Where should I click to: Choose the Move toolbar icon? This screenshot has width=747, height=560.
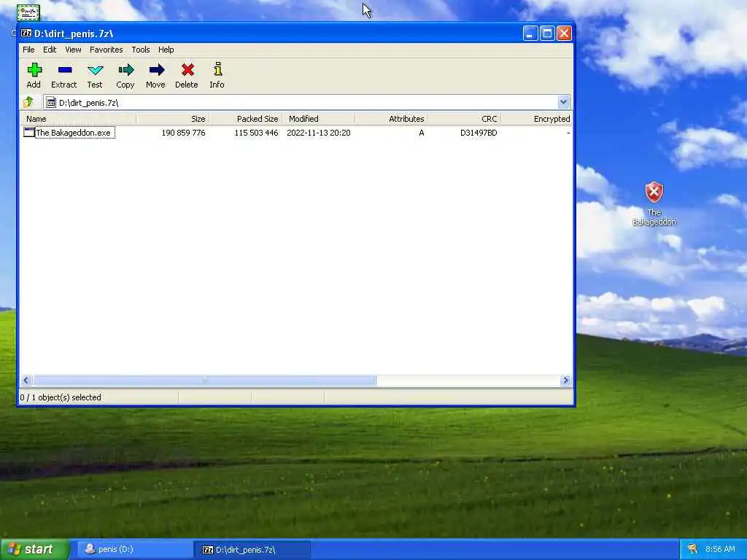(156, 71)
